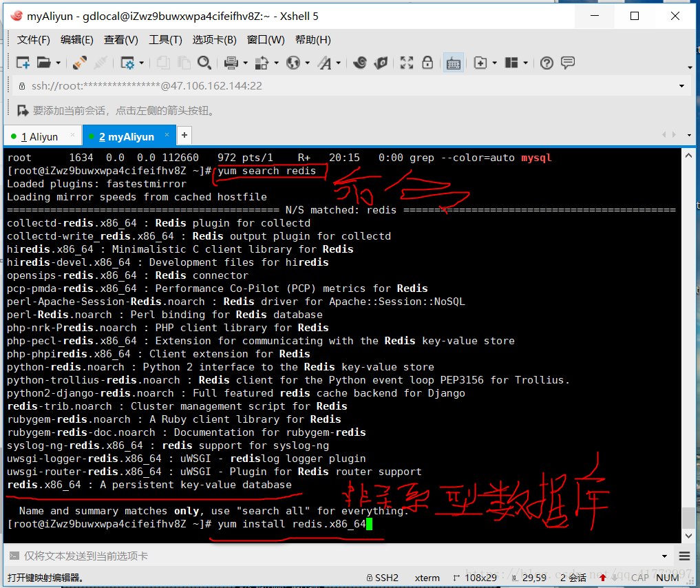Open the 文件(F) menu
Screen dimensions: 700x588
[x=34, y=40]
